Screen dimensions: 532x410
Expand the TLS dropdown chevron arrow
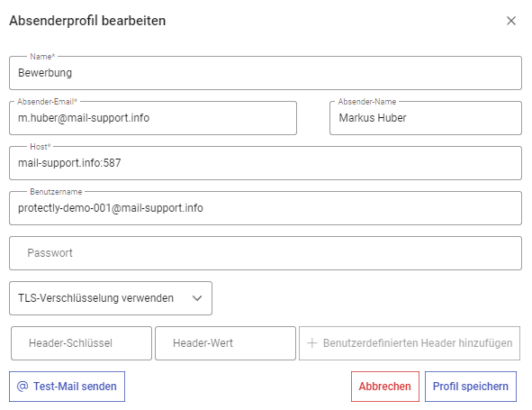[197, 298]
